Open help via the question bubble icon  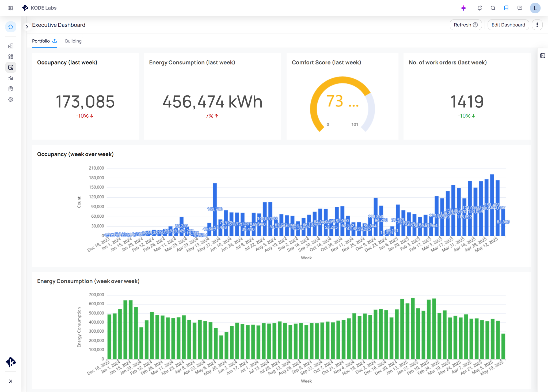(x=519, y=8)
